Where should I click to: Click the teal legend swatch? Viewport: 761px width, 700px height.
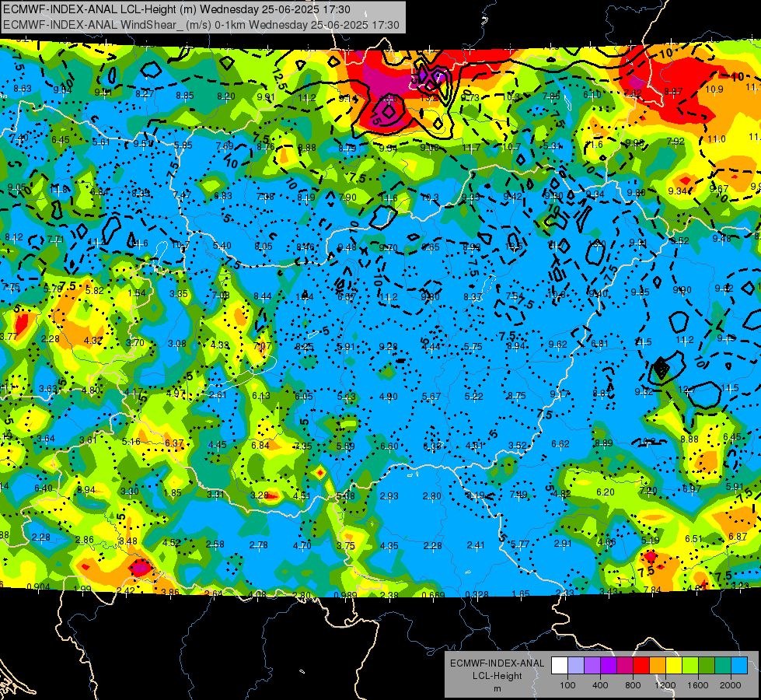[x=722, y=666]
